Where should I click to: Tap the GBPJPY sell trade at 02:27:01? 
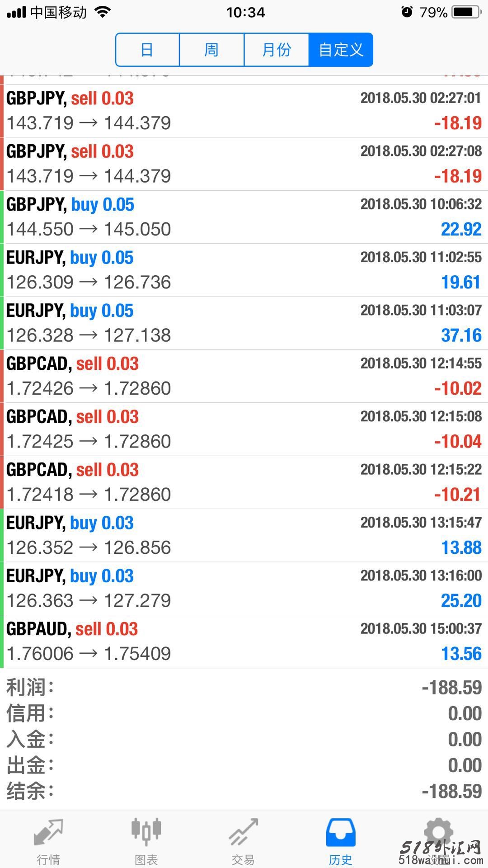(244, 111)
